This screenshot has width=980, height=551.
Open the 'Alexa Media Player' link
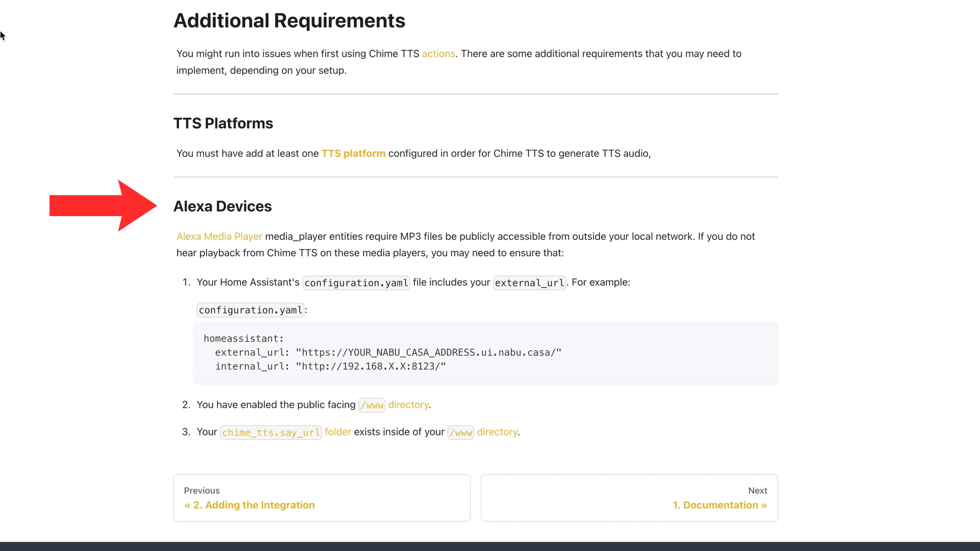219,236
